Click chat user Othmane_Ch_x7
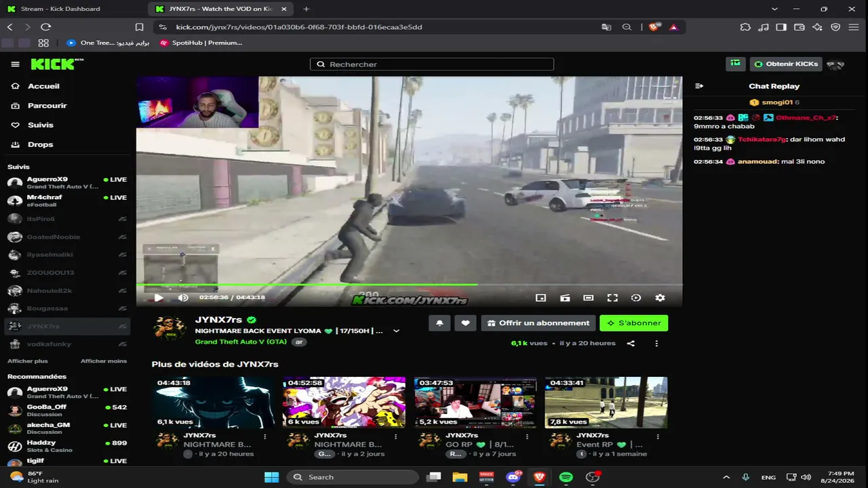Viewport: 868px width, 488px height. 806,118
